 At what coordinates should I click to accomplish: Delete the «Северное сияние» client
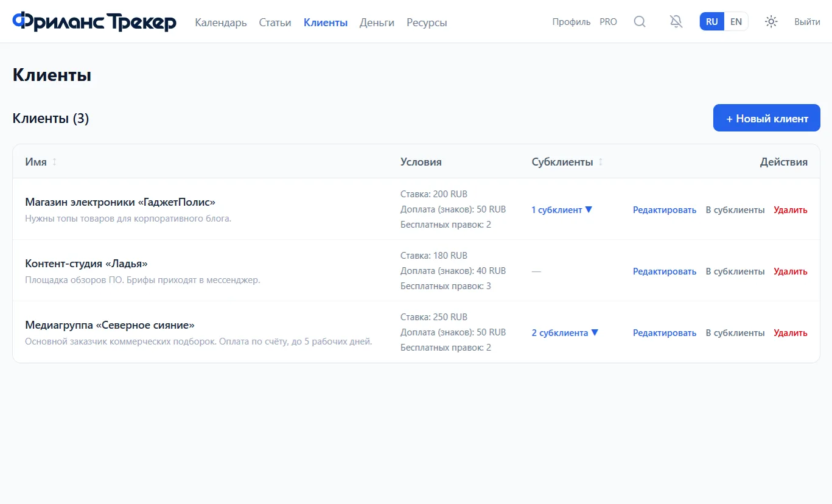point(791,333)
